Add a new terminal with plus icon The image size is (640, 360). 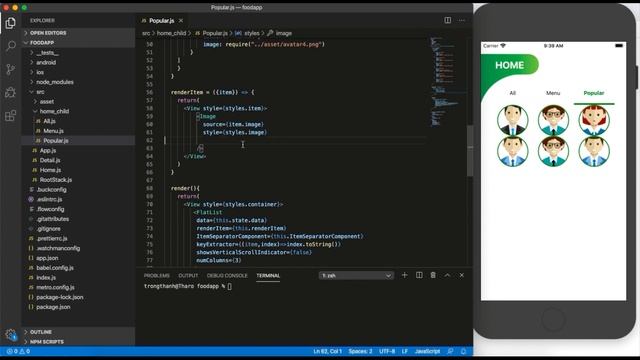coord(404,275)
